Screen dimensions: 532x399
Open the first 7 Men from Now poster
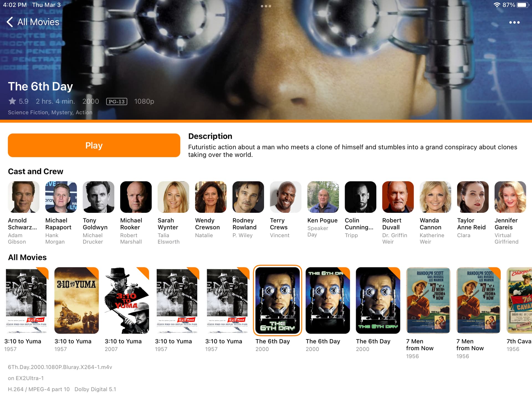pyautogui.click(x=428, y=300)
